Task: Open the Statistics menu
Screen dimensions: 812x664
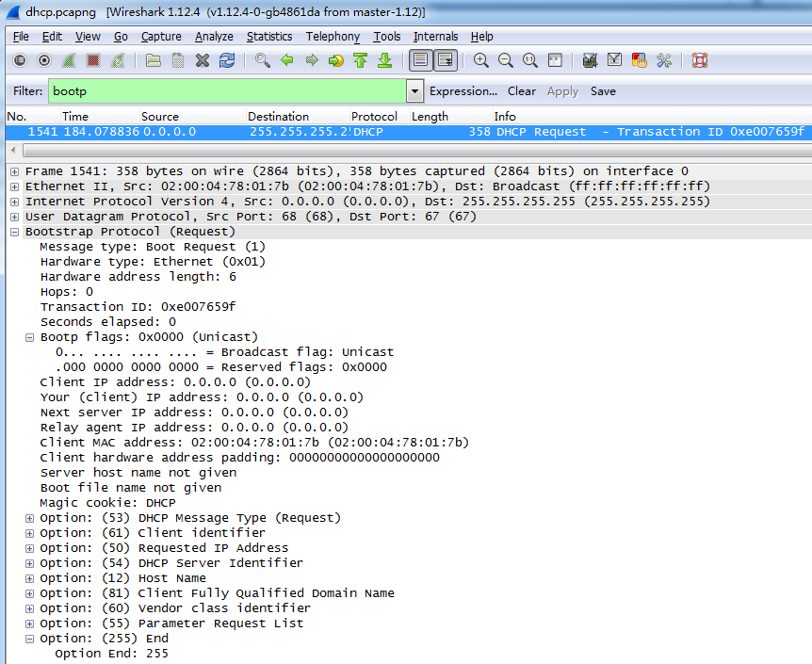Action: pos(269,37)
